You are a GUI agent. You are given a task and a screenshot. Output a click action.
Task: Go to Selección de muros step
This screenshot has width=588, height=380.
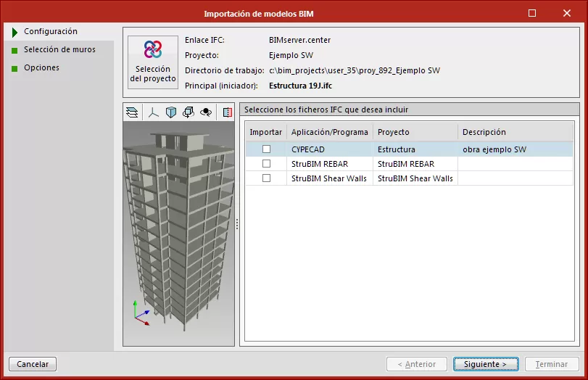click(59, 50)
